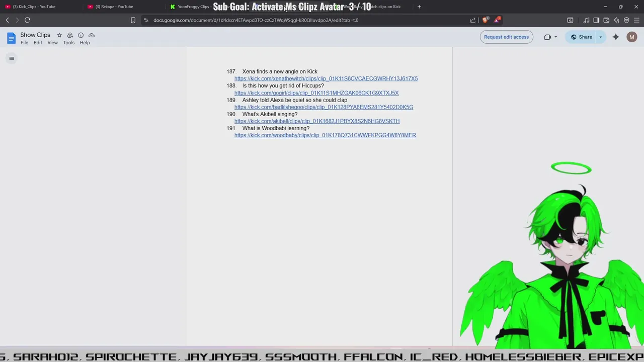Viewport: 644px width, 362px height.
Task: Open the badlilshegoo clip link
Action: (324, 107)
